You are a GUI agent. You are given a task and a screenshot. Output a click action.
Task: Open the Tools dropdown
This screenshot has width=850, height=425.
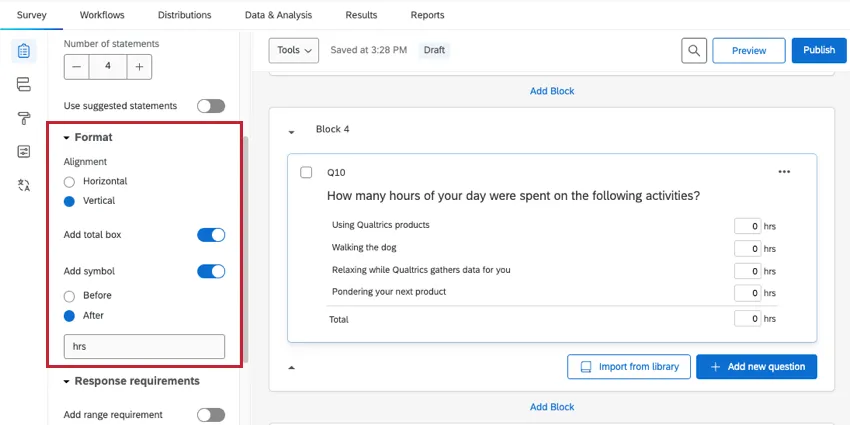[x=294, y=50]
